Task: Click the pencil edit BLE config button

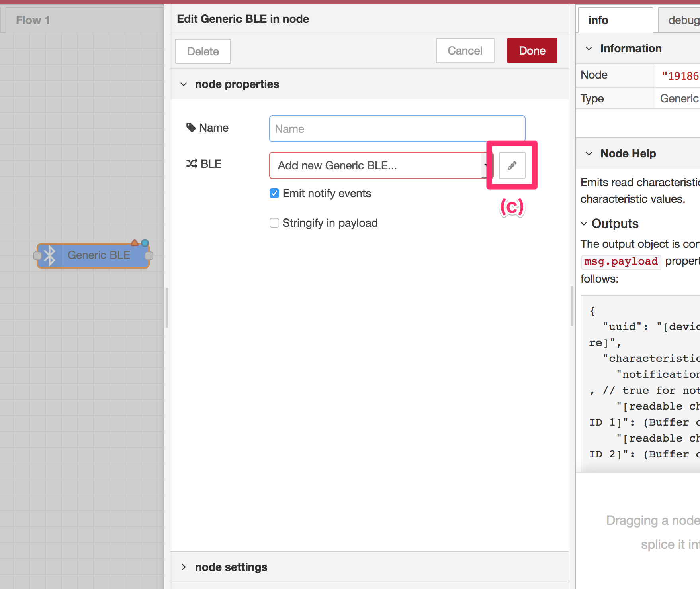Action: click(512, 165)
